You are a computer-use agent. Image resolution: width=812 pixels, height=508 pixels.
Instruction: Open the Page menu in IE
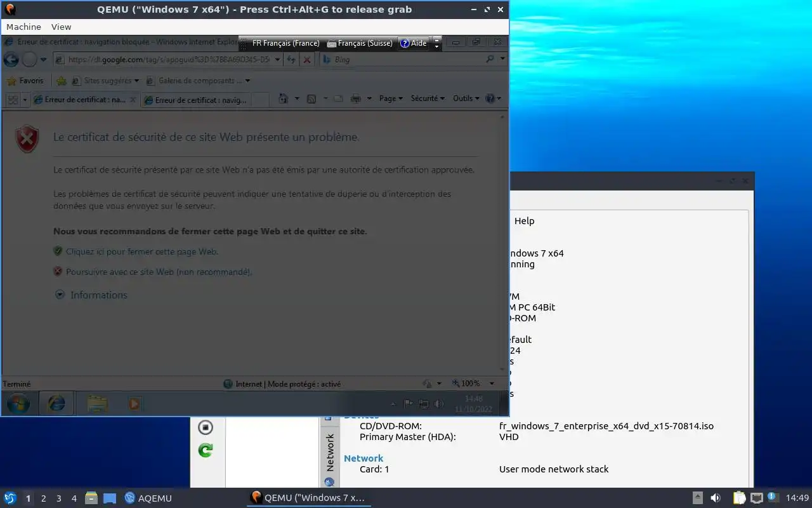pos(391,98)
